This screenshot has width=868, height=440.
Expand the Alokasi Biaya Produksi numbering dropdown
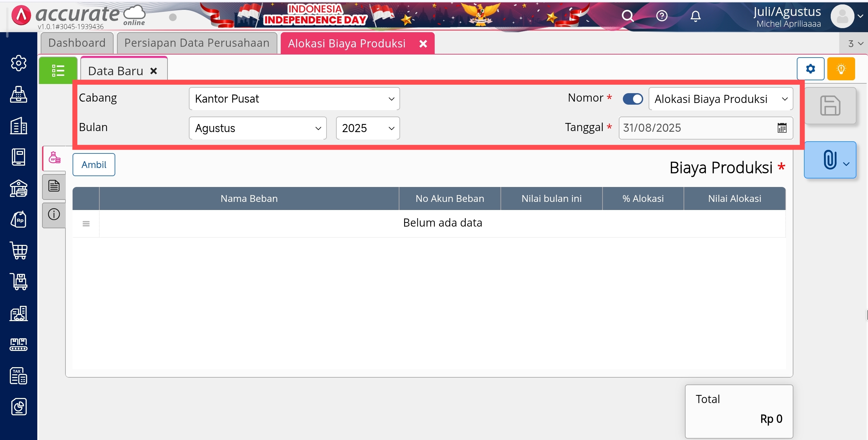[x=721, y=99]
